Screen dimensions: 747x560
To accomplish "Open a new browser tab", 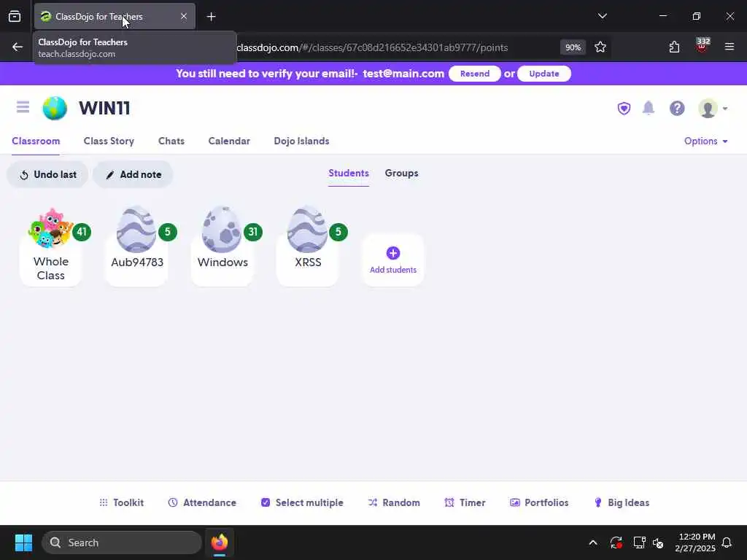I will (211, 17).
